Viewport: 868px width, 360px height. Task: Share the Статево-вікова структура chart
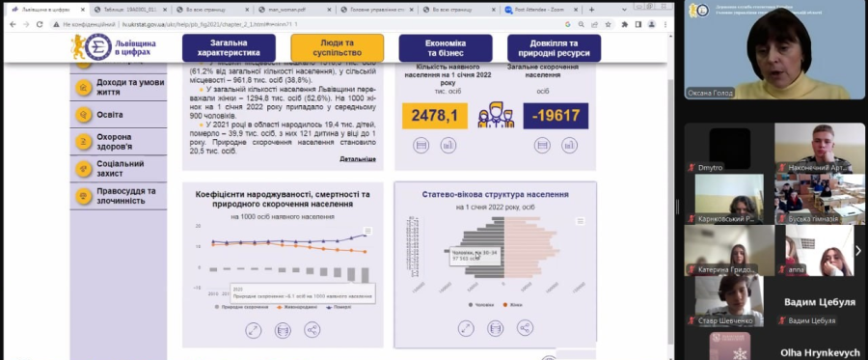point(525,328)
